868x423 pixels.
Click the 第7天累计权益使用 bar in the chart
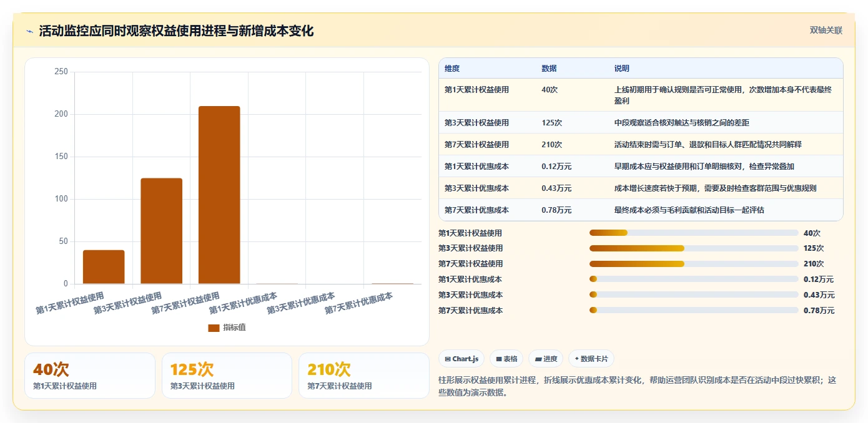pos(219,195)
